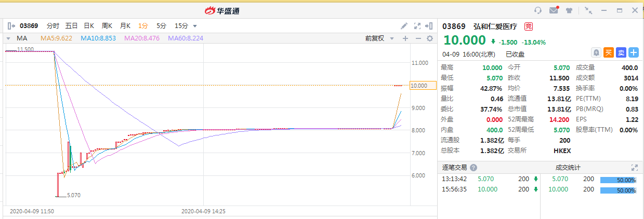This screenshot has height=219, width=644.
Task: Click the buy button 买
Action: [x=609, y=52]
